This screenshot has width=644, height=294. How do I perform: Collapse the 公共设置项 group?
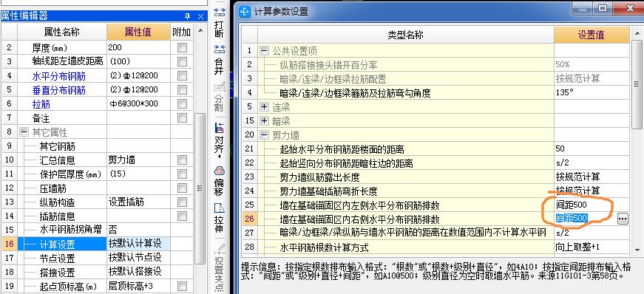click(x=264, y=51)
